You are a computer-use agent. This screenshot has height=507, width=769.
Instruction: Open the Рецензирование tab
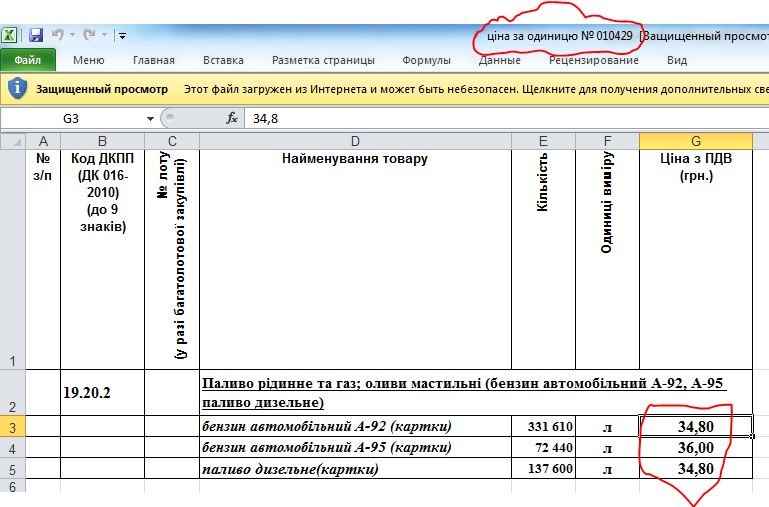click(x=593, y=60)
